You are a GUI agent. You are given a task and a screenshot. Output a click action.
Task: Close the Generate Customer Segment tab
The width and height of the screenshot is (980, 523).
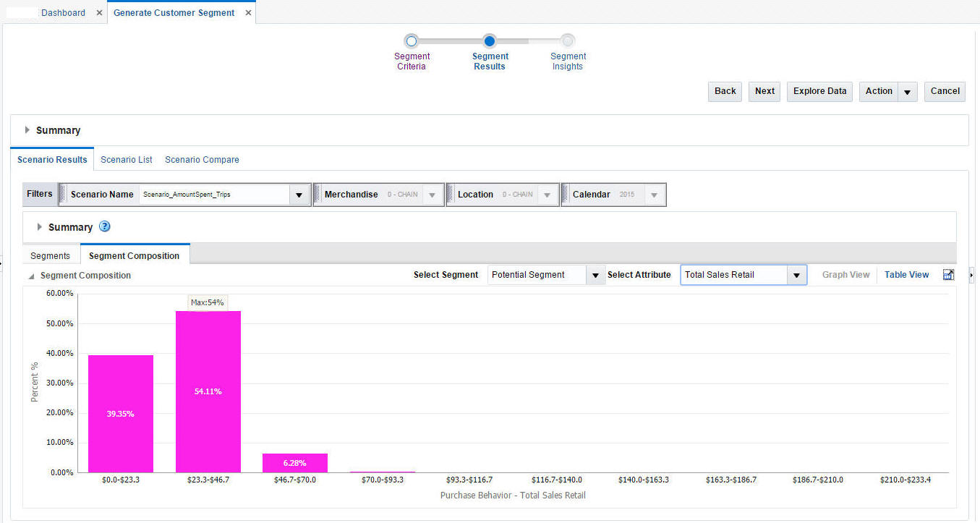point(248,13)
